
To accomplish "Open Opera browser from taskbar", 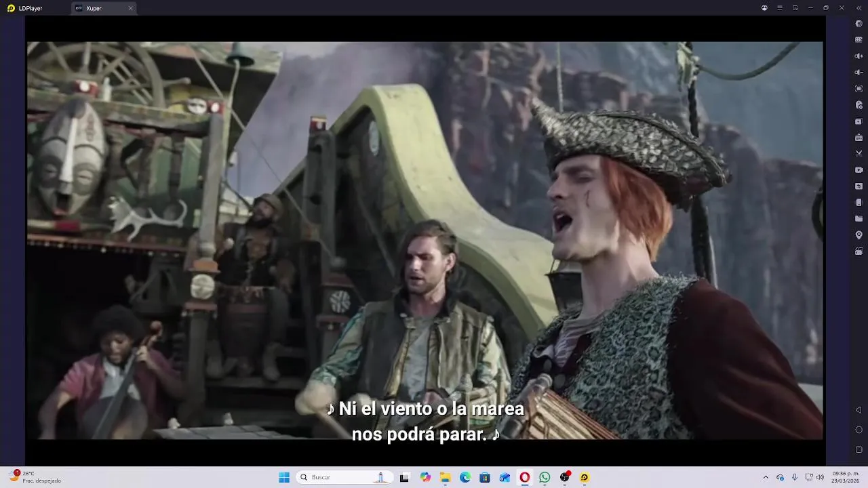I will pos(525,477).
